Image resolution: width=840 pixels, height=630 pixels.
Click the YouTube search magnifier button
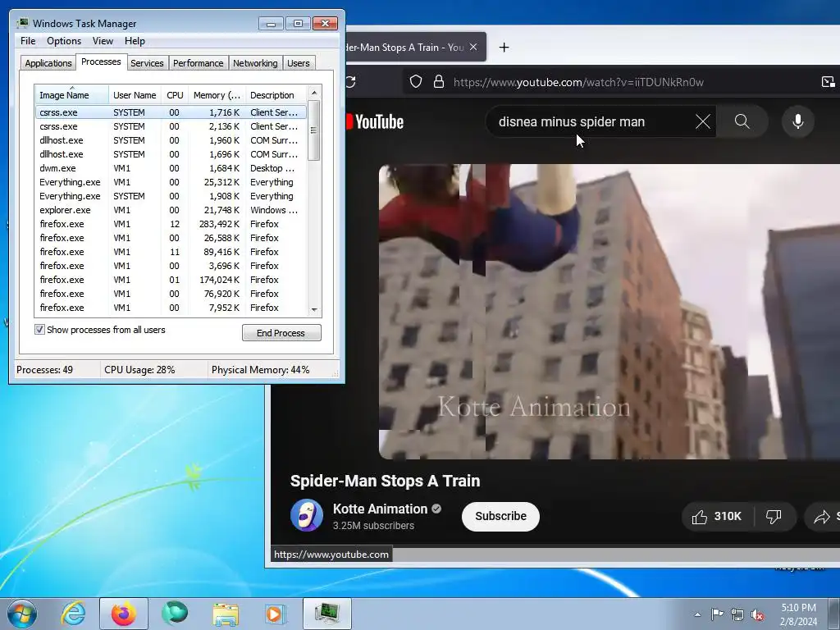coord(742,121)
